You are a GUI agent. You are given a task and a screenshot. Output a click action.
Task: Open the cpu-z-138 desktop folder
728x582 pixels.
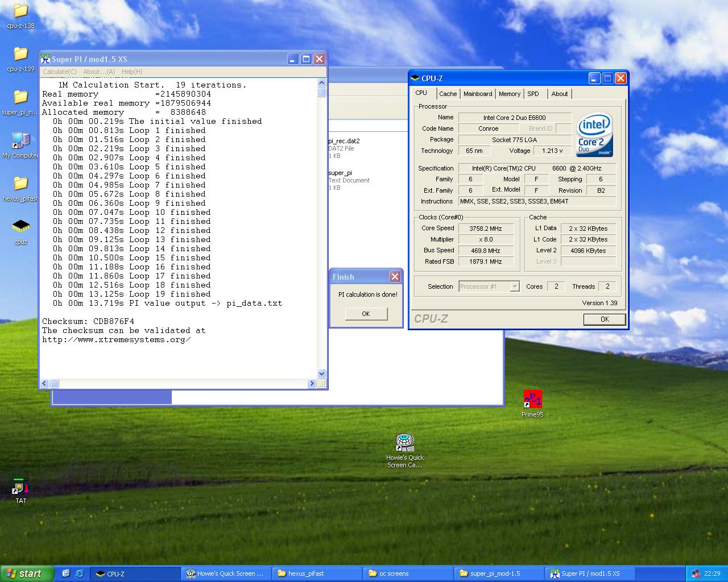20,15
